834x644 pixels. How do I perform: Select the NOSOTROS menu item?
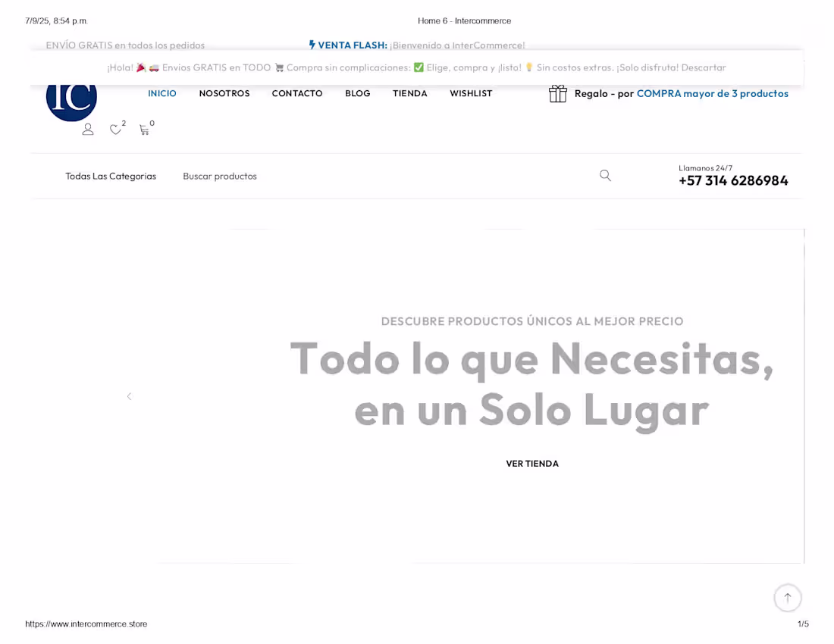coord(224,93)
